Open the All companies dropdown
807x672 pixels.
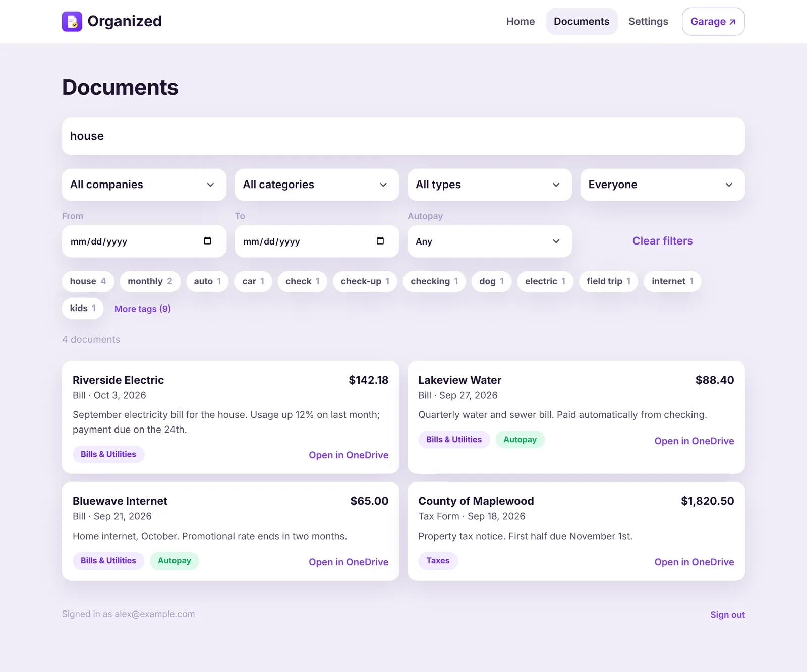pos(144,185)
